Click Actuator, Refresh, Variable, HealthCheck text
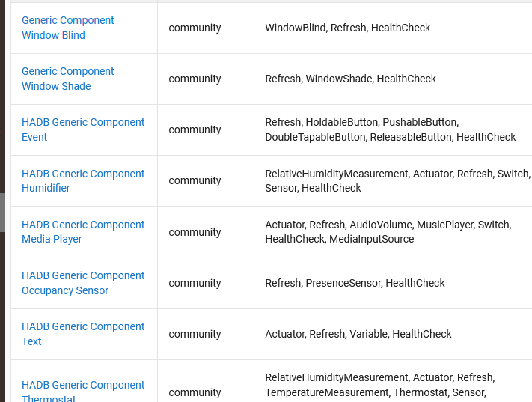Viewport: 532px width, 402px height. click(358, 334)
